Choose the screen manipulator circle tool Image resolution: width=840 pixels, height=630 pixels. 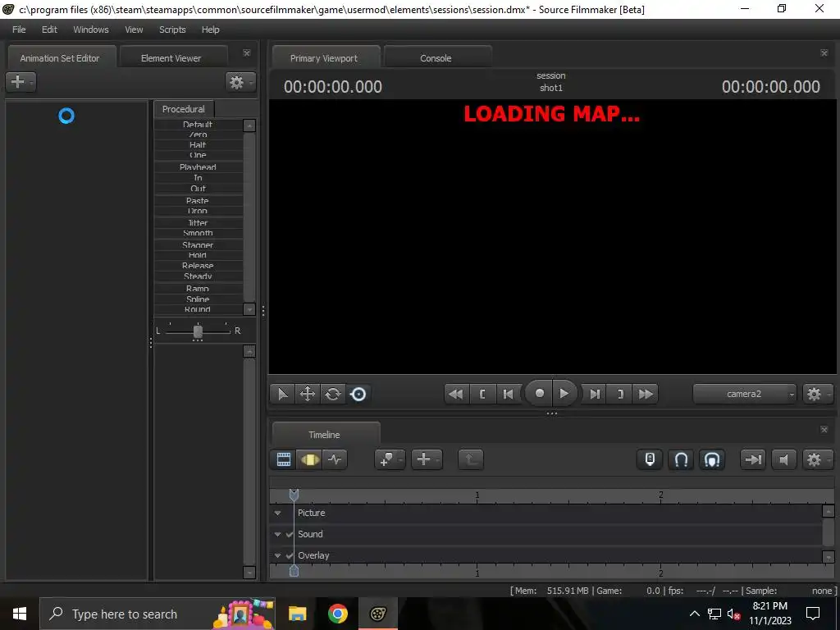(x=358, y=395)
